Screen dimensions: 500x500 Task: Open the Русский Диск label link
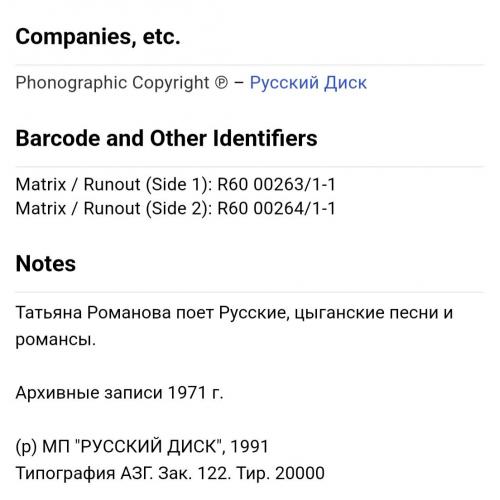pos(308,83)
